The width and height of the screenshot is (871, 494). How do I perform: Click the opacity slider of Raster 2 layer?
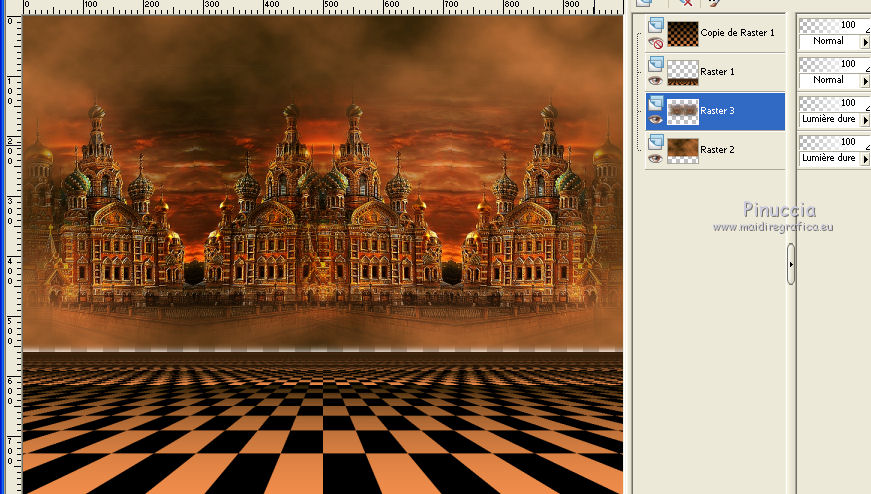click(x=835, y=142)
